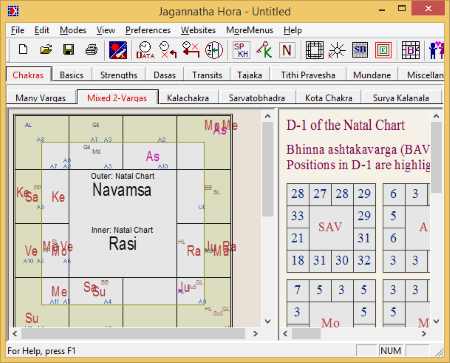Open a chart file via the folder icon
Screen dimensions: 450x363
tap(46, 50)
